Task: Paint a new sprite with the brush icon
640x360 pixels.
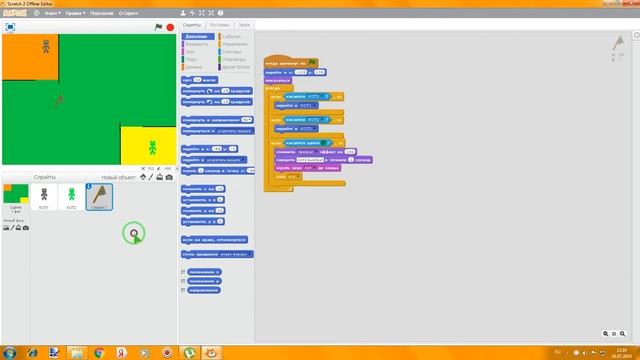Action: point(151,177)
